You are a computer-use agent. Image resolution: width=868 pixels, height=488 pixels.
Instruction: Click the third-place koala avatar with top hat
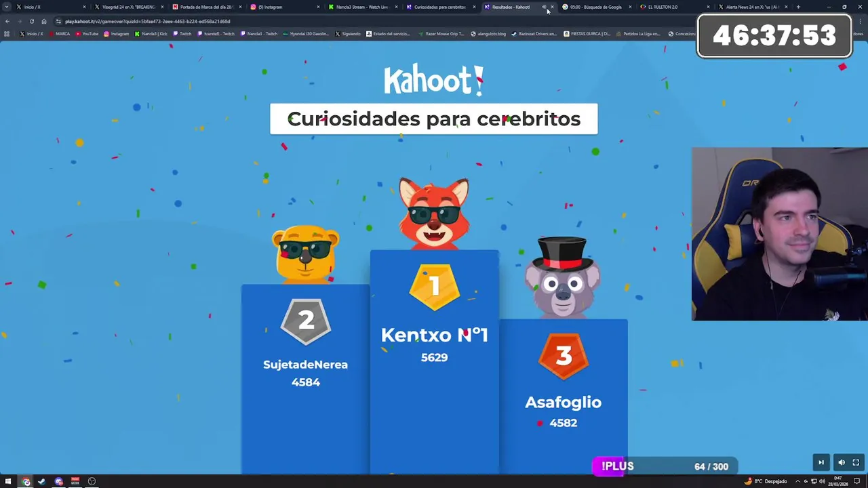pos(563,278)
